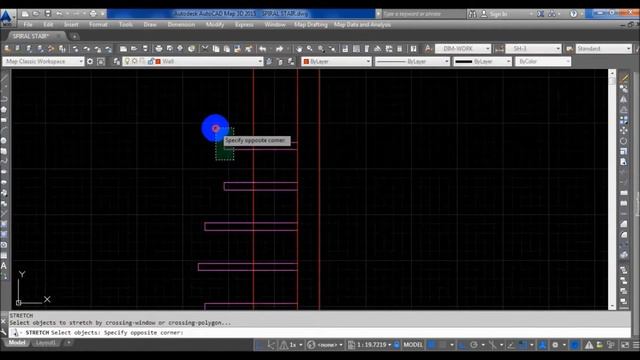Image resolution: width=640 pixels, height=360 pixels.
Task: Select the Array tool in modify toolbar
Action: [x=624, y=120]
